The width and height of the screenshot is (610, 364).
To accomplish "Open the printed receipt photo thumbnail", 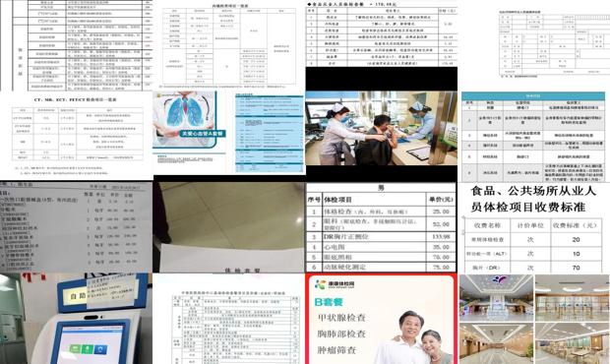I will (77, 226).
